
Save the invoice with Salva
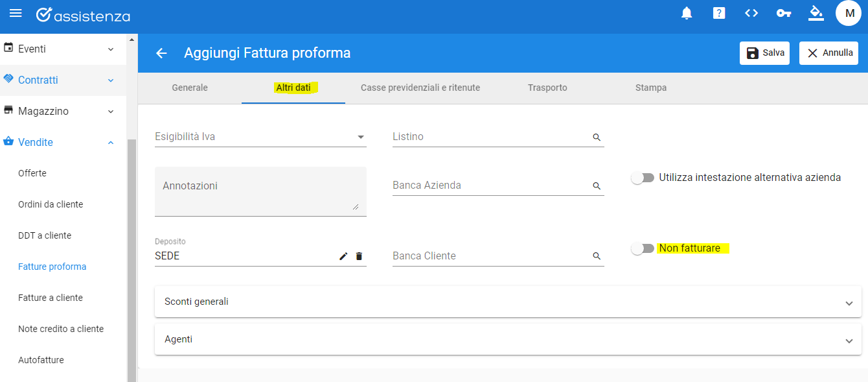(x=764, y=53)
